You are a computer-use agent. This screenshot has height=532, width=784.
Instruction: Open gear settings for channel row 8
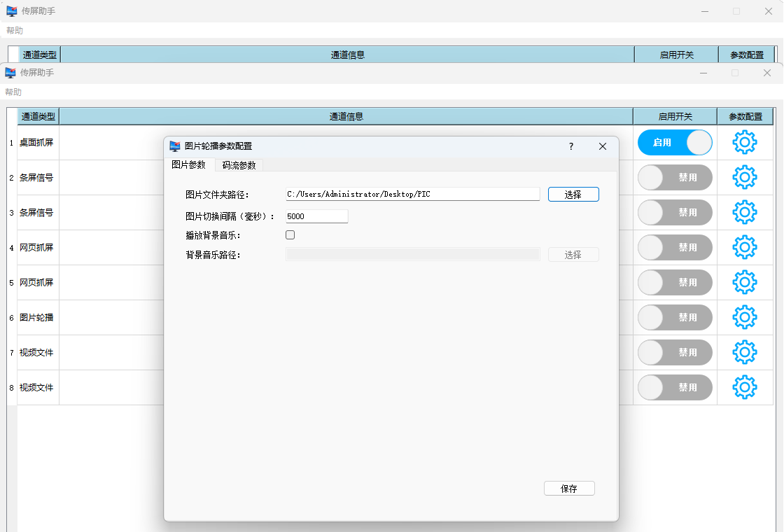point(744,388)
